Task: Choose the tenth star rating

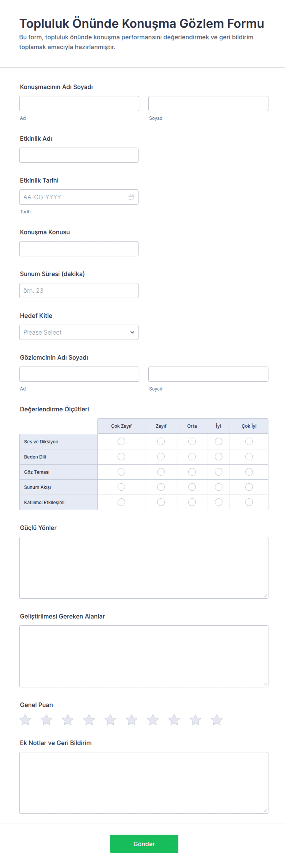Action: pos(217,720)
